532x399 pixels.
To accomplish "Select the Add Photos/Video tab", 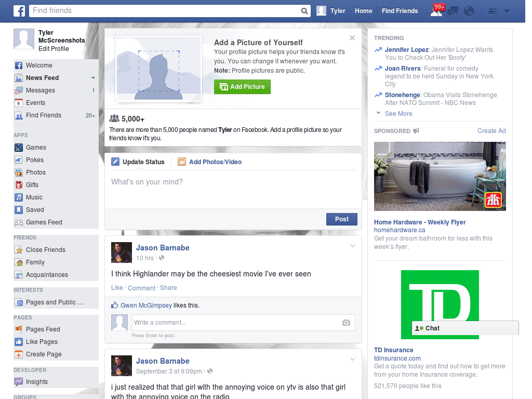I will click(x=210, y=162).
